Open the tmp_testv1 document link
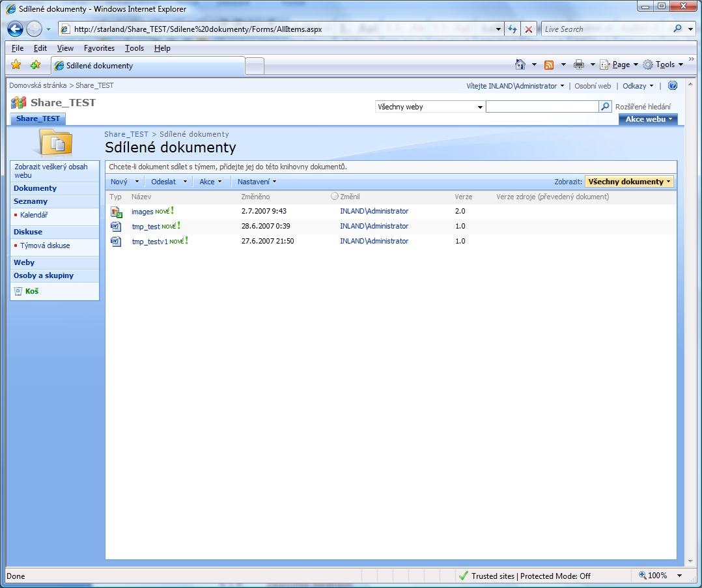702x588 pixels. (149, 242)
